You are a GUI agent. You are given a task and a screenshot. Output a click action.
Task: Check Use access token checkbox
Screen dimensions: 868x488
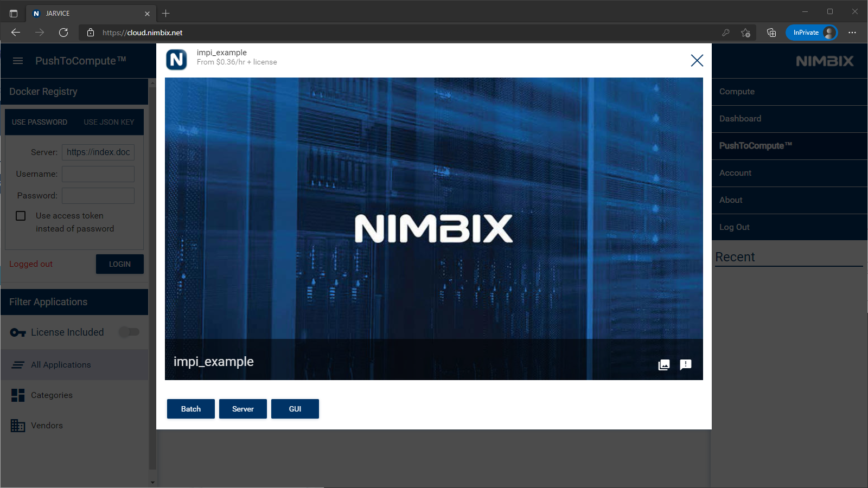[21, 216]
